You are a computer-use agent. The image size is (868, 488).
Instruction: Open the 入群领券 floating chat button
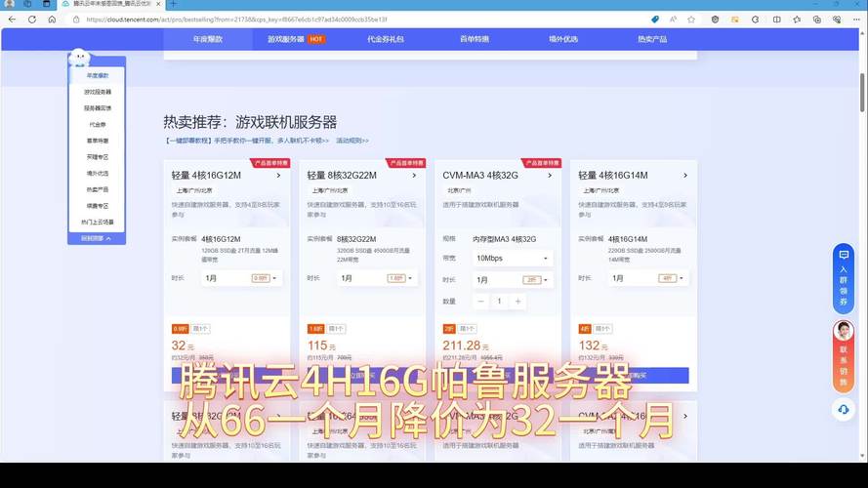click(x=843, y=278)
